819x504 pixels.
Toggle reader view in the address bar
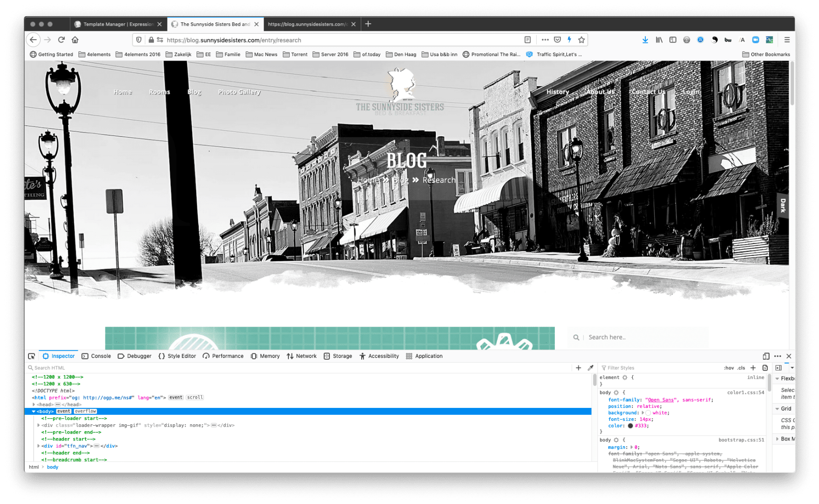coord(527,40)
